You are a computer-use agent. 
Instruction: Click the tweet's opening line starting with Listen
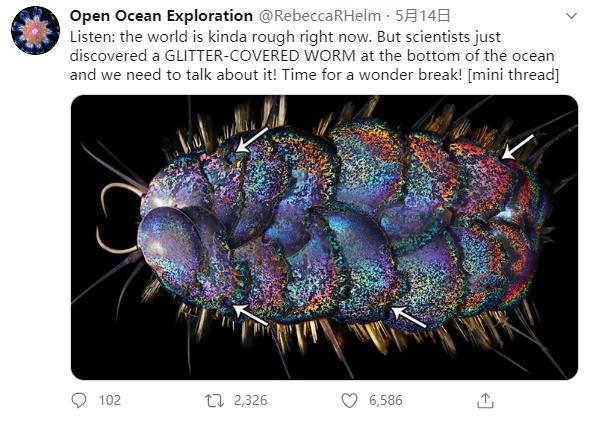pyautogui.click(x=285, y=37)
